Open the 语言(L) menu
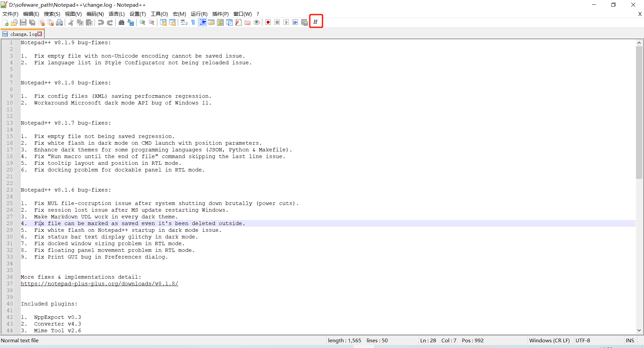The width and height of the screenshot is (644, 348). pyautogui.click(x=117, y=14)
